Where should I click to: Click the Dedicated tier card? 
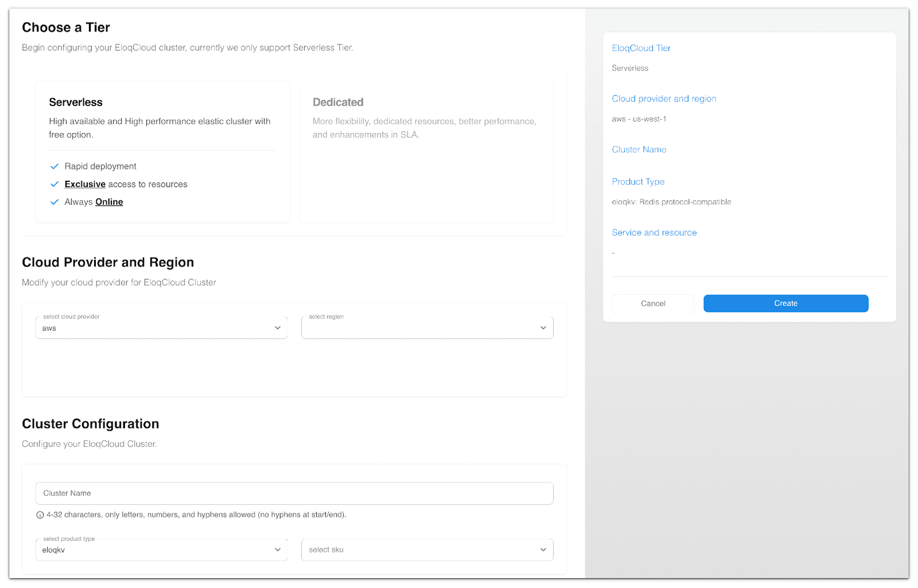426,151
